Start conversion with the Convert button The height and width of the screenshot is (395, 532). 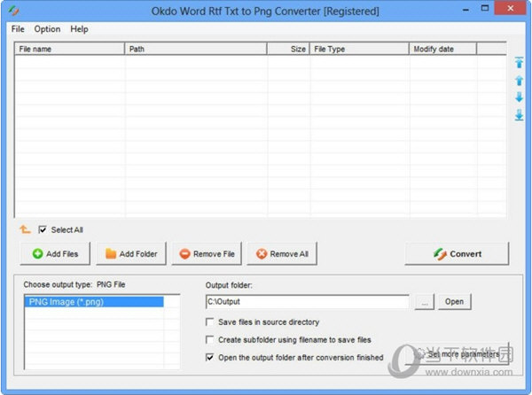(457, 253)
